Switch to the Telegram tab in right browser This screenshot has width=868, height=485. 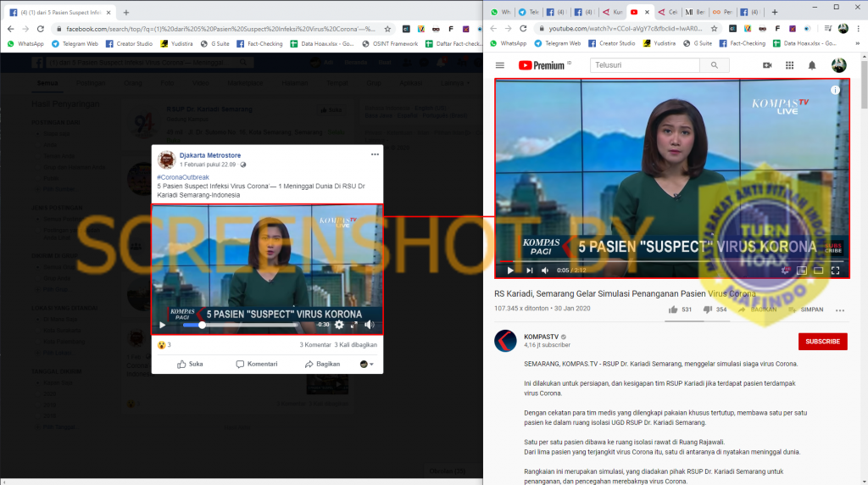(528, 12)
